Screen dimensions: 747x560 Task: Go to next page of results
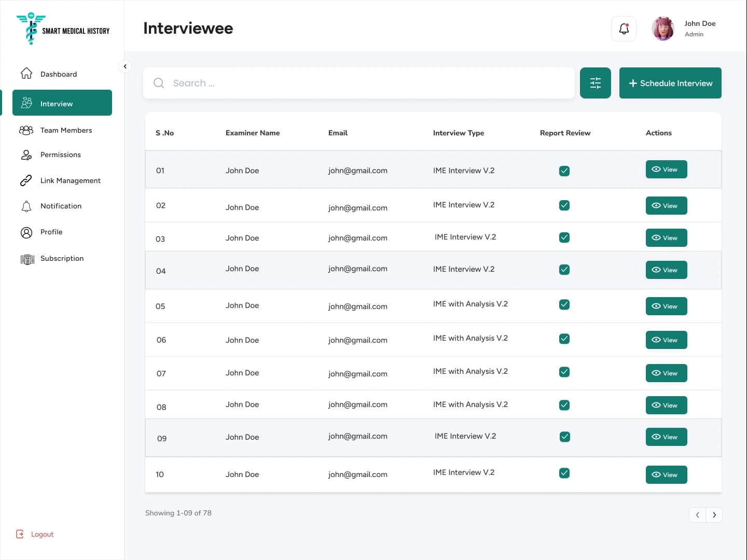tap(714, 515)
